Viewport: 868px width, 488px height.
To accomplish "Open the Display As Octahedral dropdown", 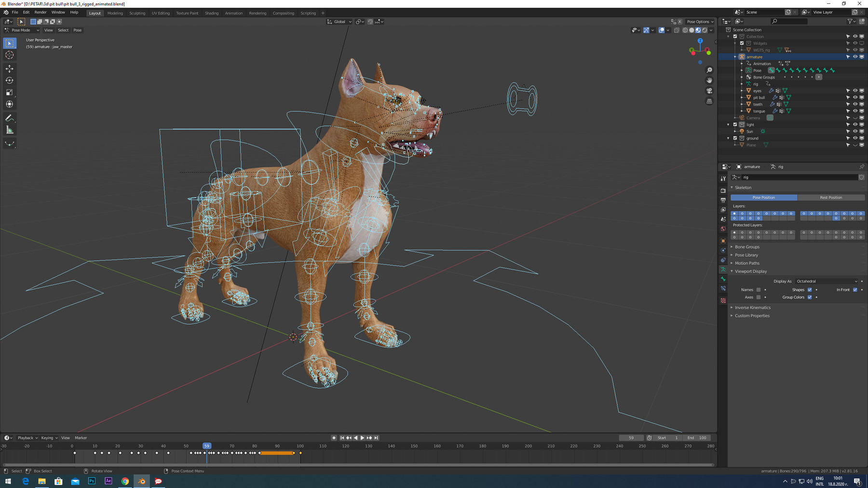I will coord(827,281).
